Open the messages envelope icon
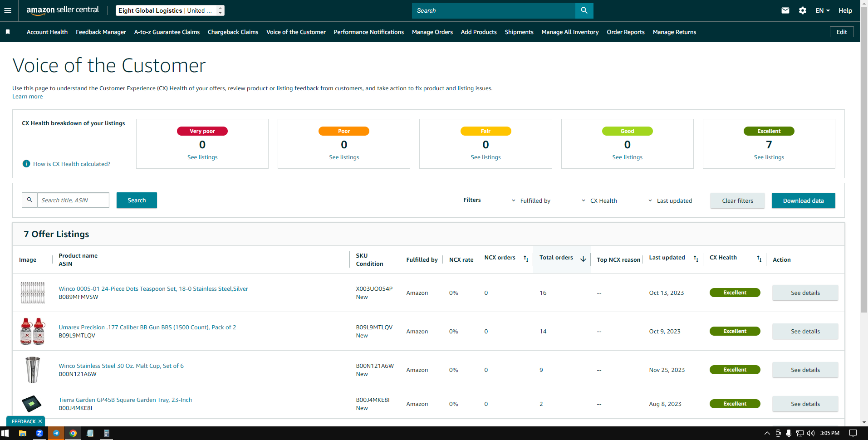 click(x=785, y=10)
